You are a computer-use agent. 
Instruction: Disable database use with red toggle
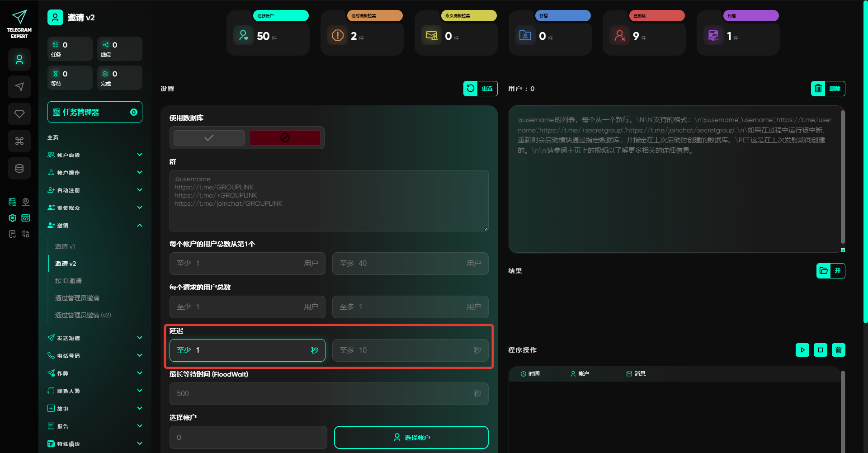pos(284,138)
